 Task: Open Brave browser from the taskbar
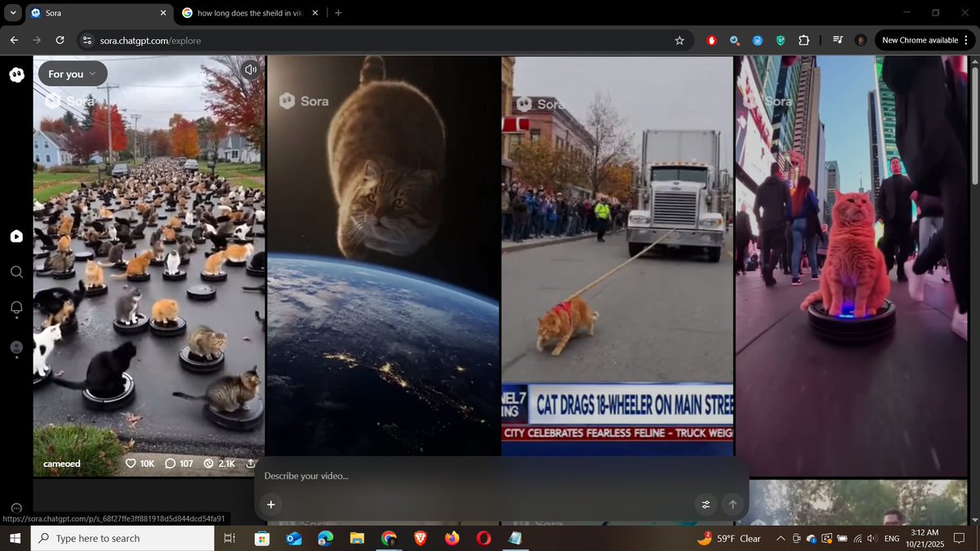420,538
